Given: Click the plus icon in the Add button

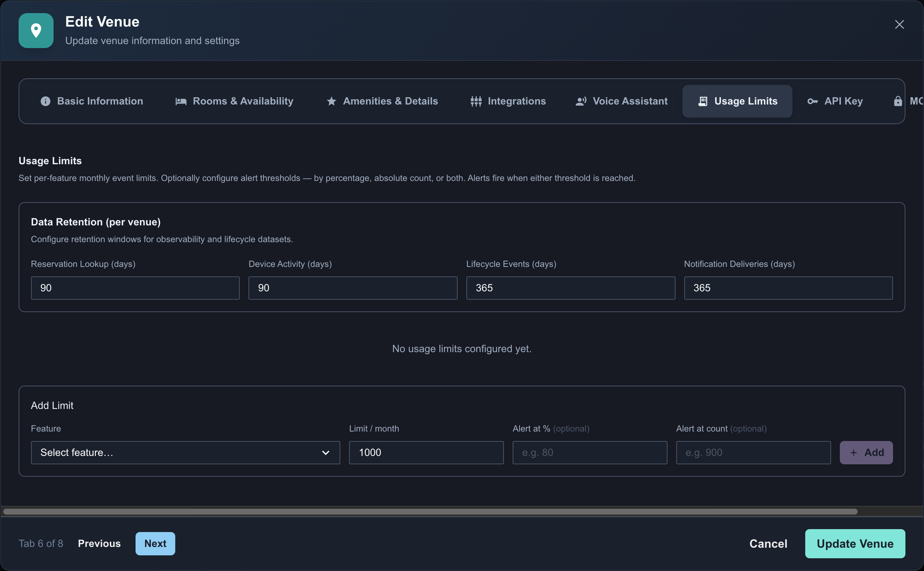Looking at the screenshot, I should 853,452.
